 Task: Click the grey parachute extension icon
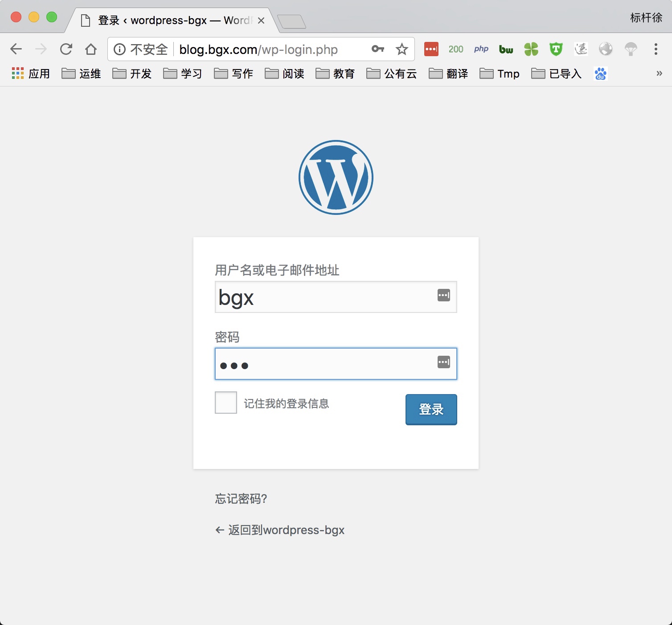click(631, 49)
